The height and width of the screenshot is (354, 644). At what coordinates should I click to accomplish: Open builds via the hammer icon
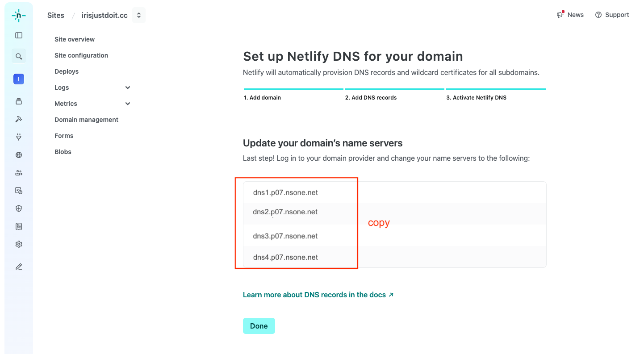pos(19,119)
